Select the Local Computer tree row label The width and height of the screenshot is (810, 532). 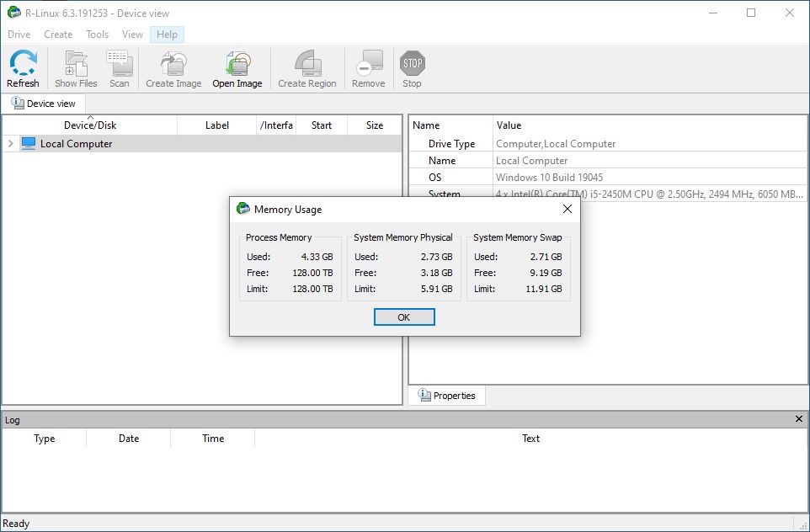[x=77, y=144]
